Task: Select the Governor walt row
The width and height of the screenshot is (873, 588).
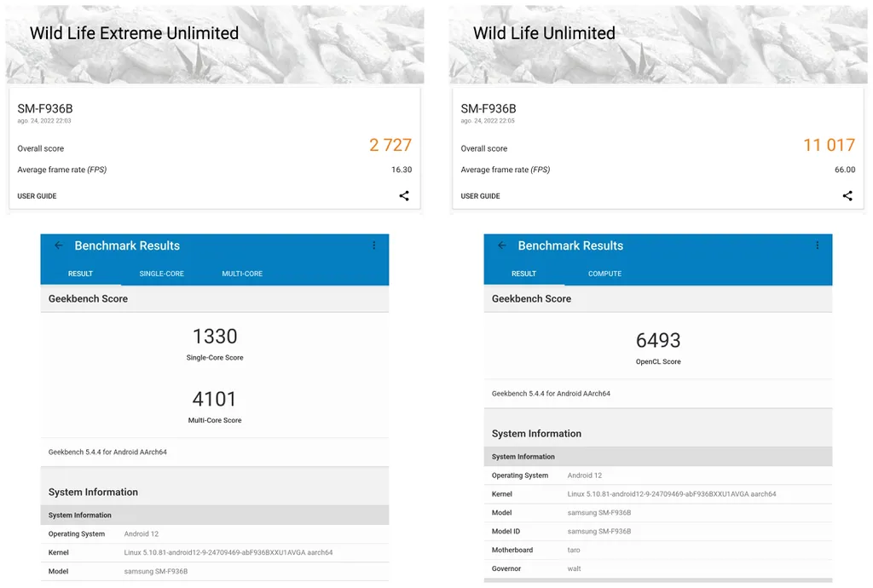Action: coord(657,568)
